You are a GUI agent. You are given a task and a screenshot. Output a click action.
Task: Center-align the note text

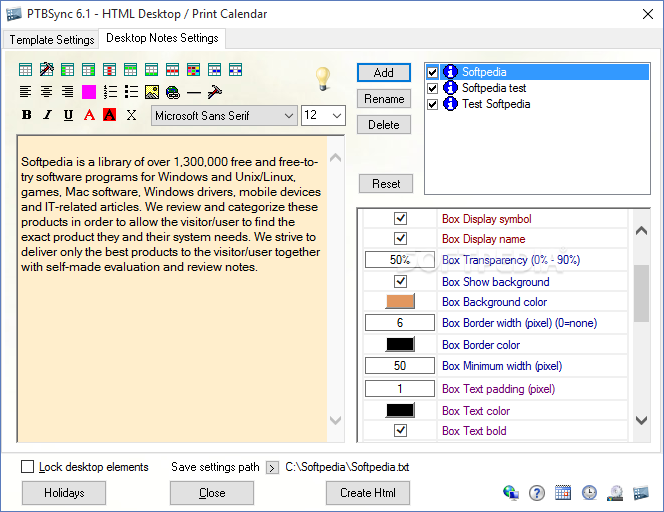[47, 91]
